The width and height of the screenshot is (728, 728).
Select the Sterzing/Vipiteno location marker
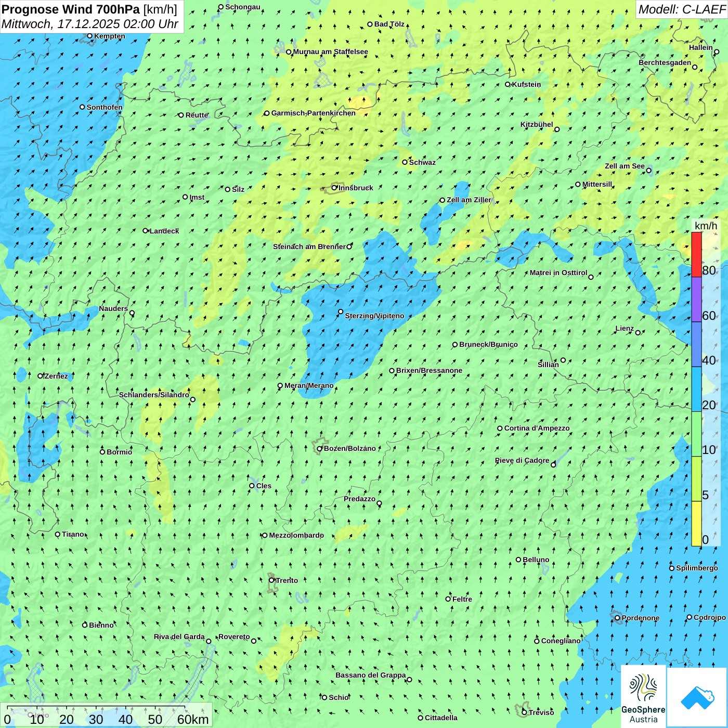[341, 312]
